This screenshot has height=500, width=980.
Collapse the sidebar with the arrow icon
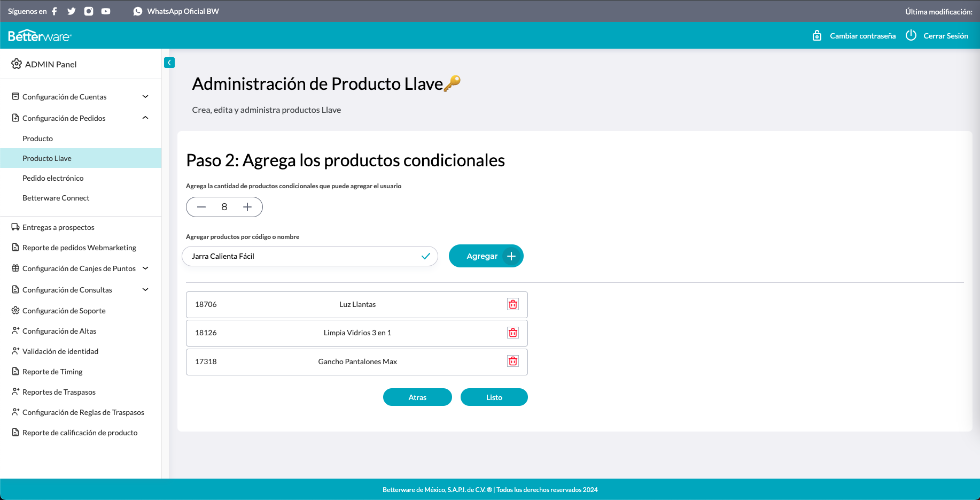pyautogui.click(x=169, y=63)
